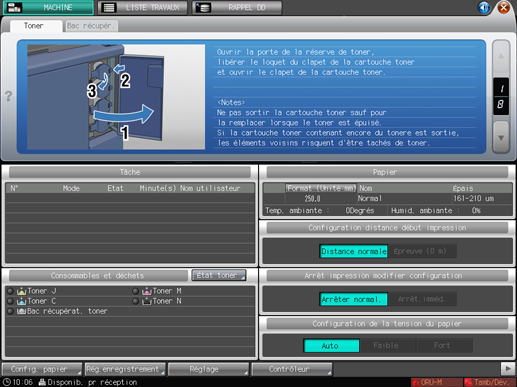
Task: Click the magenta Toner M icon
Action: 147,291
